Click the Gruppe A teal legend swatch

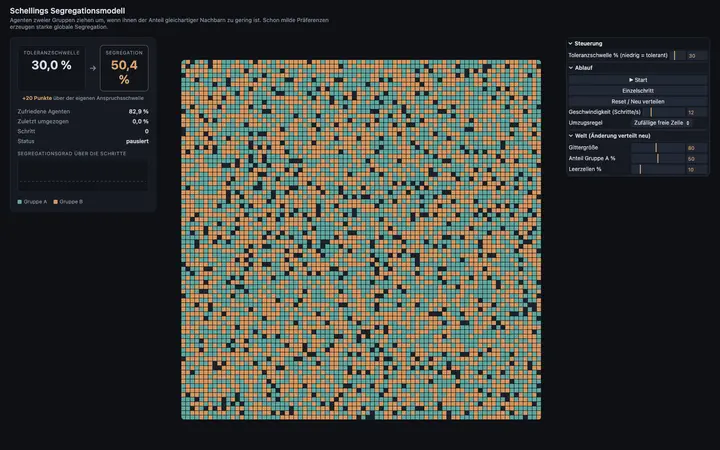[x=20, y=202]
